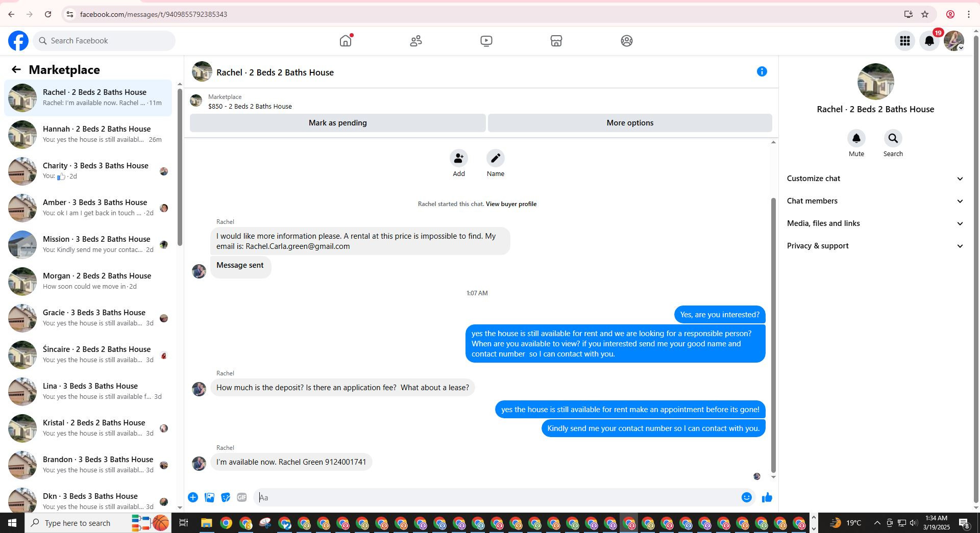Click the message thread scrollbar
The width and height of the screenshot is (980, 533).
tap(773, 335)
